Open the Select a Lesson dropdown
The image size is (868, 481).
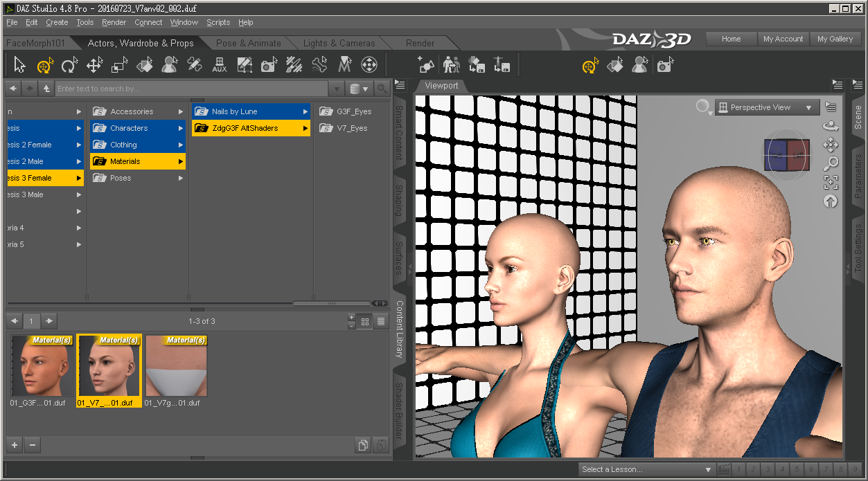coord(647,469)
